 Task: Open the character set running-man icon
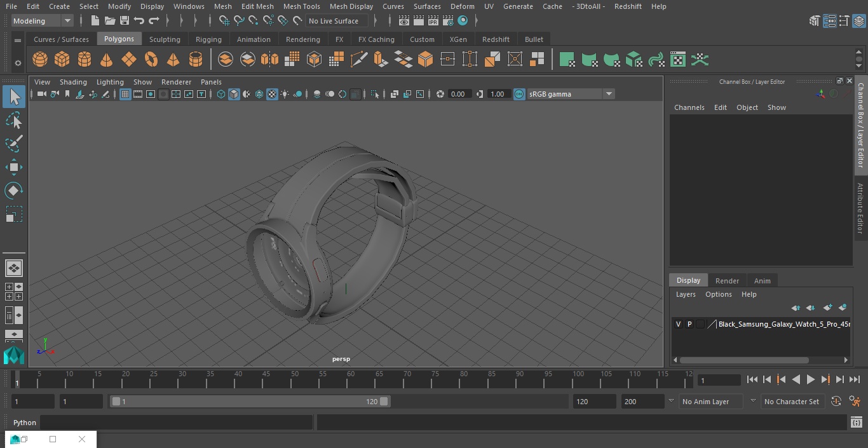click(855, 402)
